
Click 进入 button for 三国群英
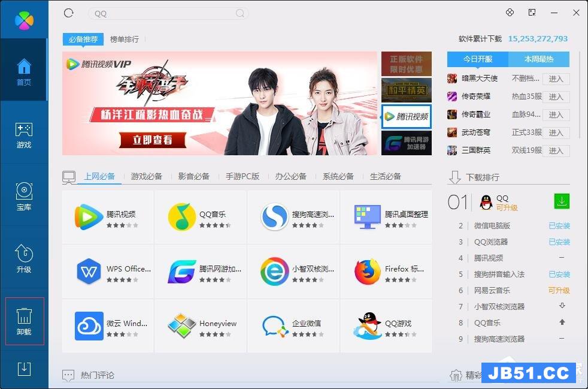pyautogui.click(x=556, y=150)
